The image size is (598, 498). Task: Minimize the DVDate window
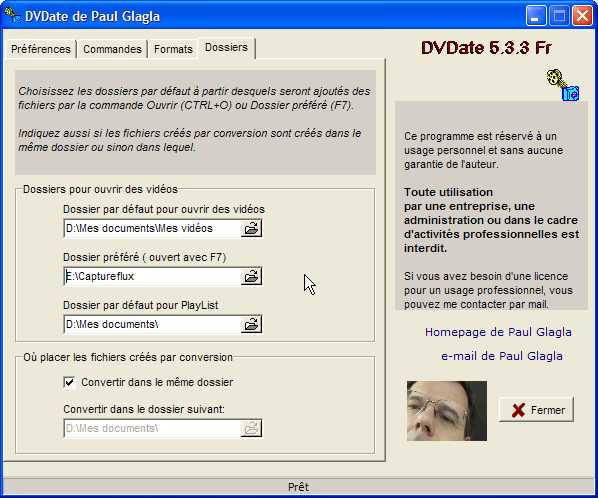535,16
